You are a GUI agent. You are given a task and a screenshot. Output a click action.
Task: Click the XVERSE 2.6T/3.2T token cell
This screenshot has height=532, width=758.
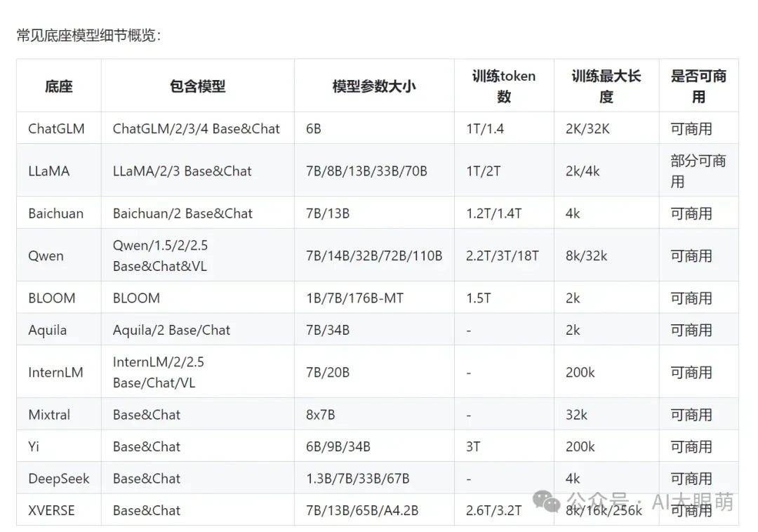coord(504,510)
